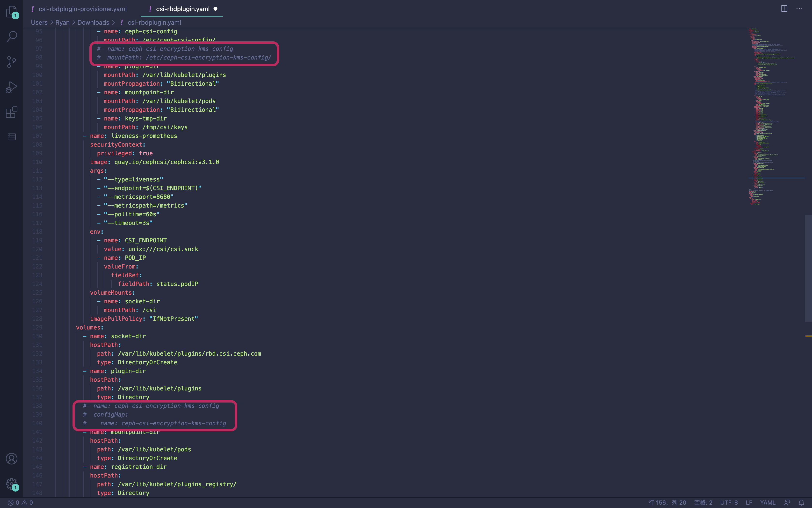Click the value unix:///csi/csi.sock
Image resolution: width=812 pixels, height=508 pixels.
[x=163, y=249]
